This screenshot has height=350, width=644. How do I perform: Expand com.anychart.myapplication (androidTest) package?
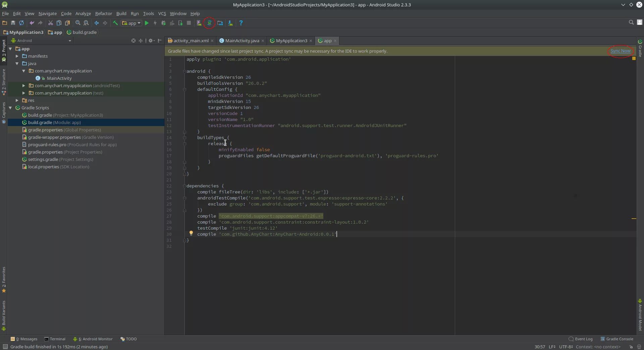pyautogui.click(x=24, y=85)
